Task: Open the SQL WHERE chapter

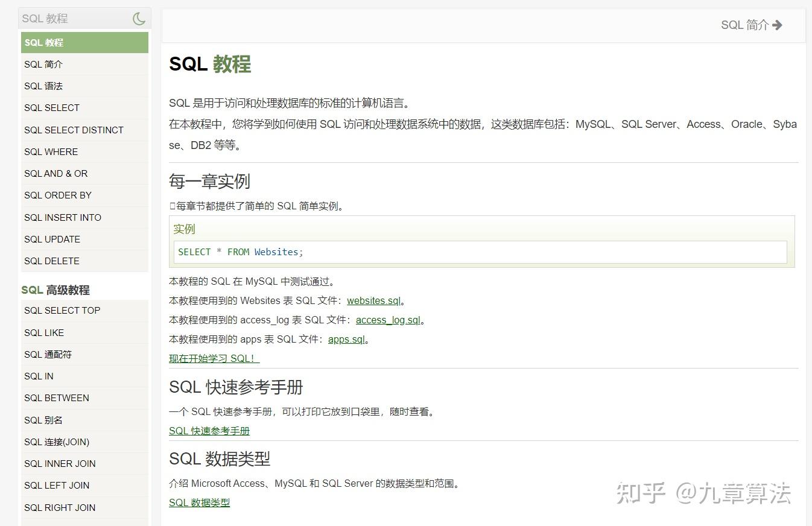Action: 51,151
